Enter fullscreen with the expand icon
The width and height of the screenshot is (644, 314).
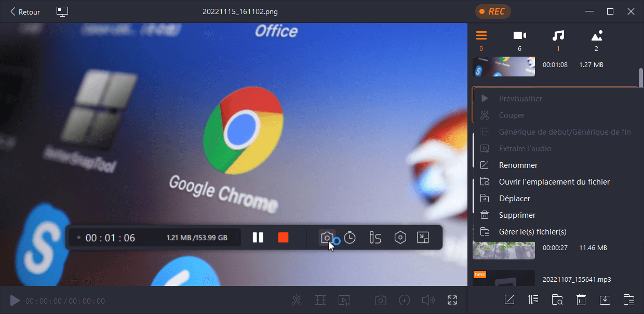(x=452, y=300)
